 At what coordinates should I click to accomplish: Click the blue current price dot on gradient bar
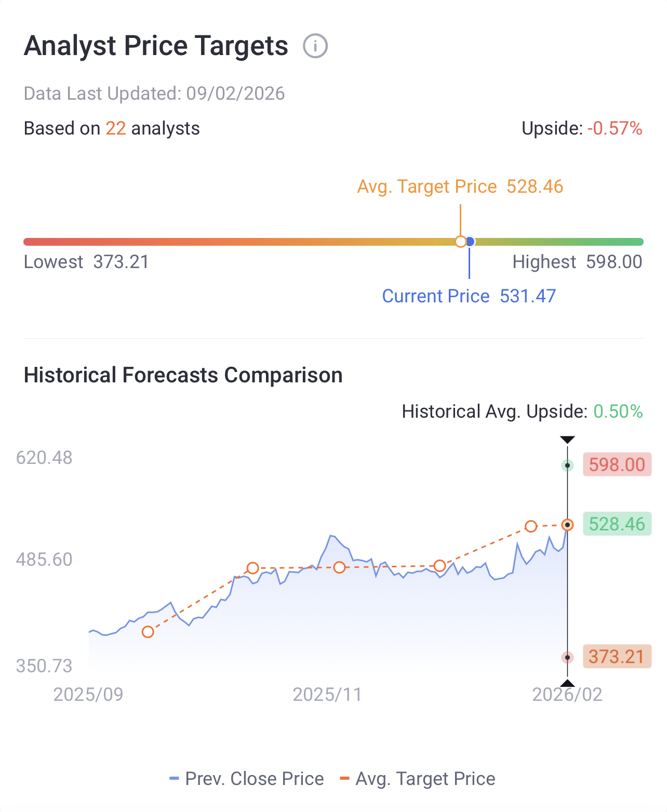pyautogui.click(x=470, y=242)
